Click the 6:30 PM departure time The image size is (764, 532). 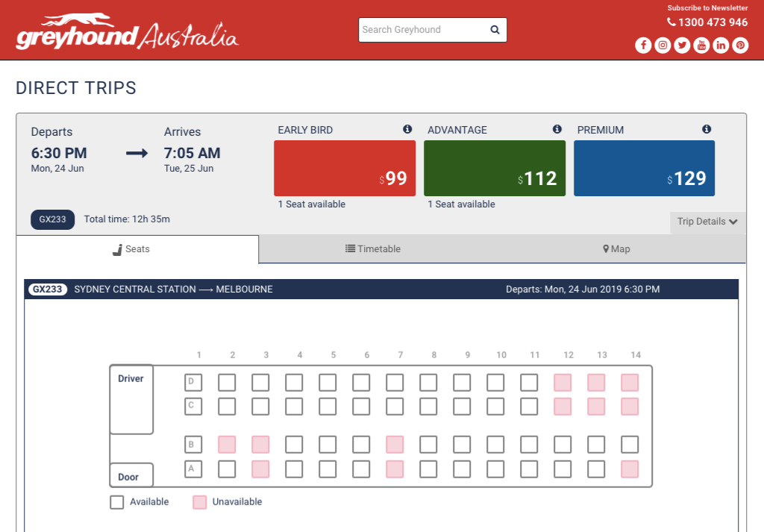(x=59, y=153)
